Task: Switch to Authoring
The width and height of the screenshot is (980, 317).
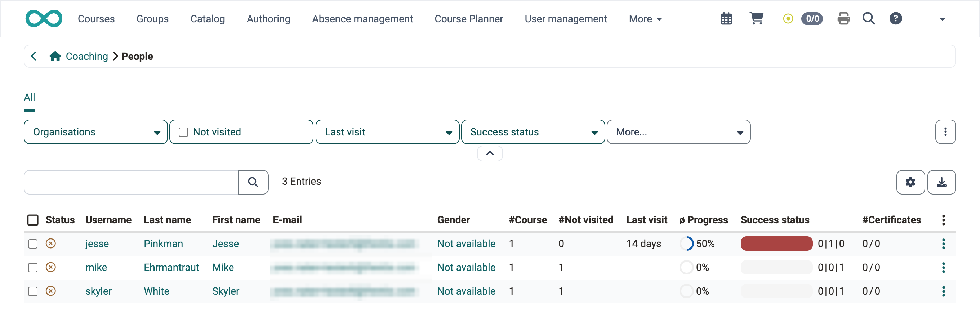Action: point(268,19)
